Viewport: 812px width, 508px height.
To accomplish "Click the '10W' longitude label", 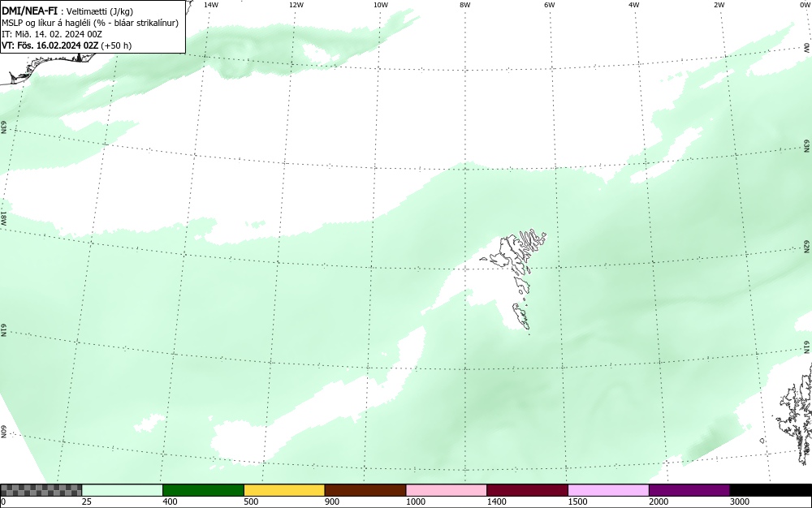I will (x=381, y=5).
